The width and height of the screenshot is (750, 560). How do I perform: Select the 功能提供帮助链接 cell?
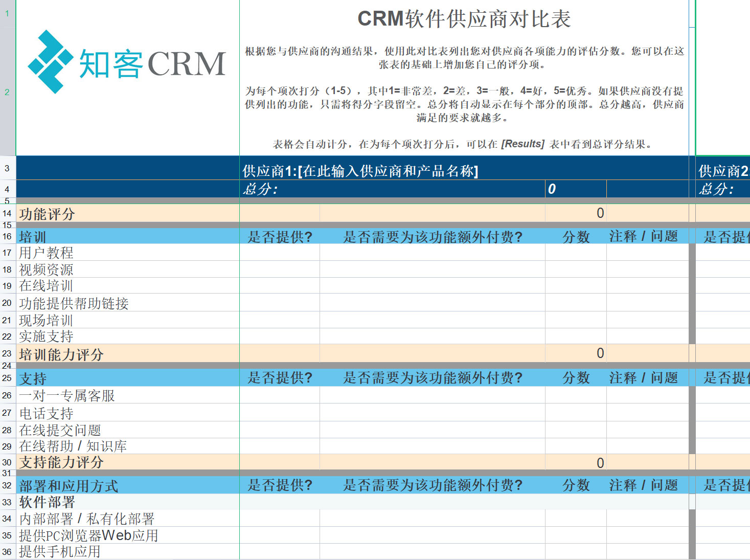128,303
